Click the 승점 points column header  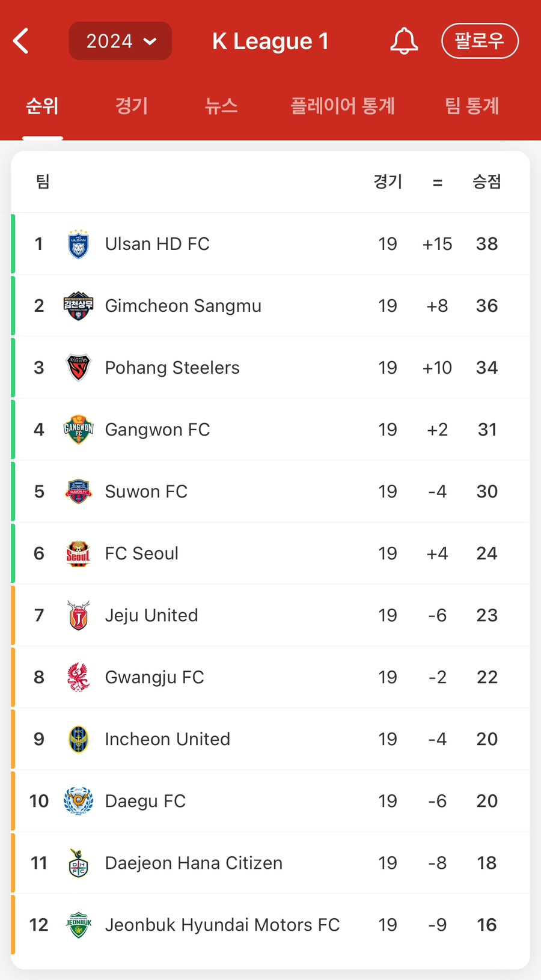(487, 181)
